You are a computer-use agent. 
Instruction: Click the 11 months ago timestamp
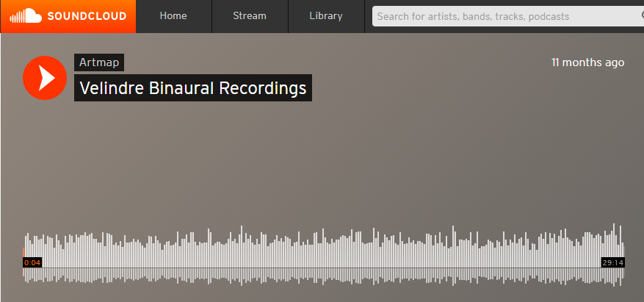(x=587, y=62)
